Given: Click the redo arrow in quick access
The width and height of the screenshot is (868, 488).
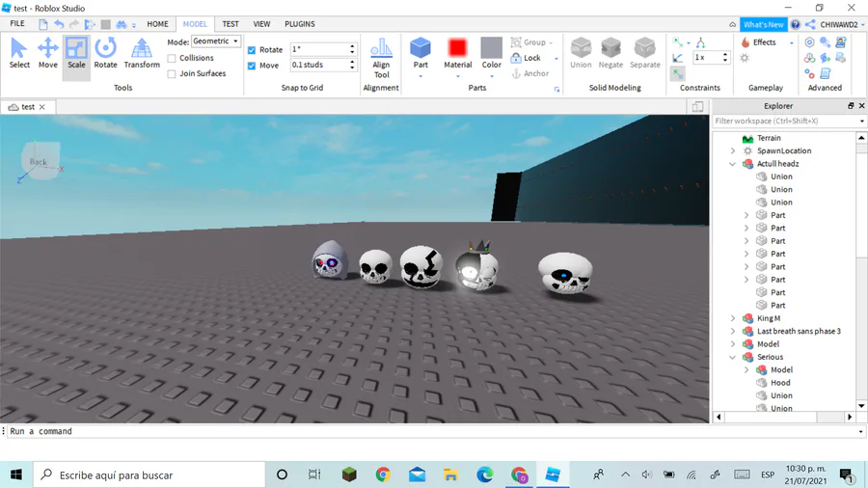Looking at the screenshot, I should pos(73,24).
